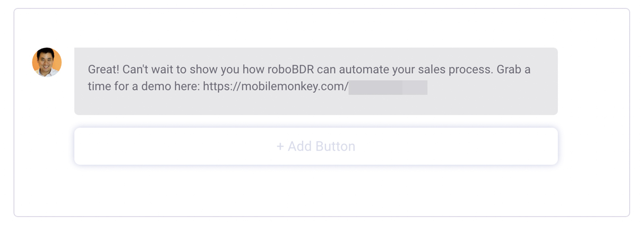This screenshot has width=644, height=225.
Task: Place cursor on the word "Great!"
Action: click(103, 70)
